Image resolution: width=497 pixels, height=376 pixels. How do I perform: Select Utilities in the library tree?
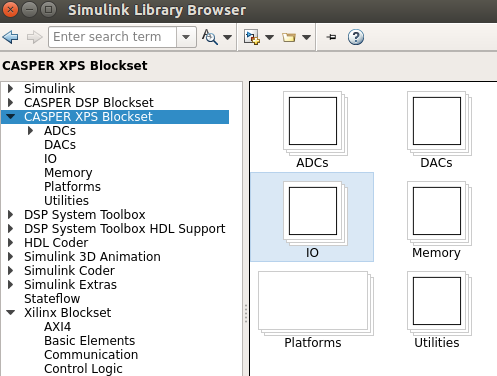[67, 201]
